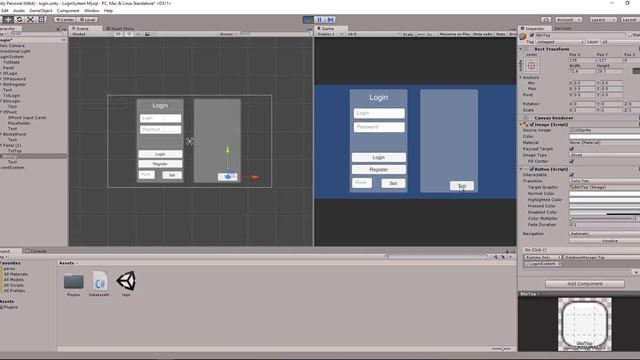Image resolution: width=640 pixels, height=360 pixels.
Task: Open the Shaded draw mode dropdown
Action: (91, 34)
